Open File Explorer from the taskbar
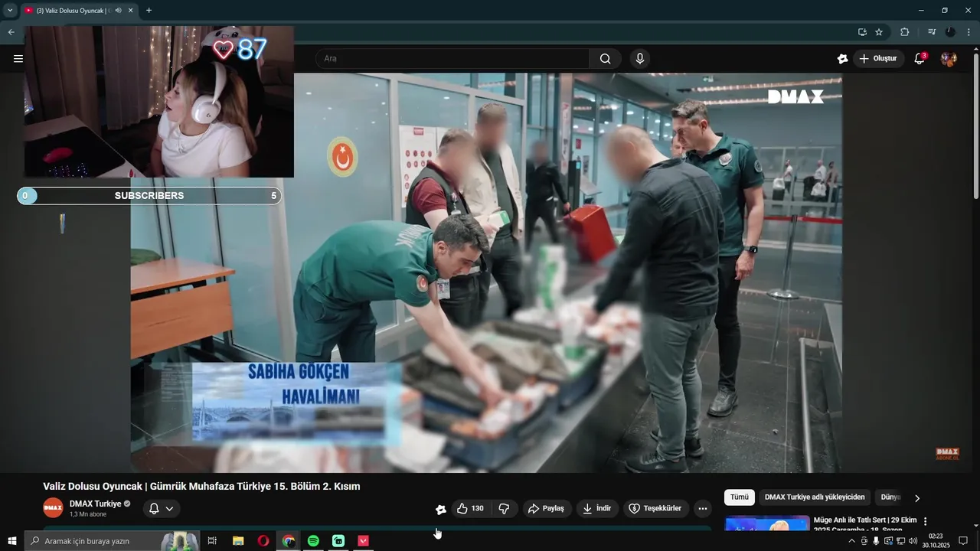The height and width of the screenshot is (551, 980). tap(238, 541)
